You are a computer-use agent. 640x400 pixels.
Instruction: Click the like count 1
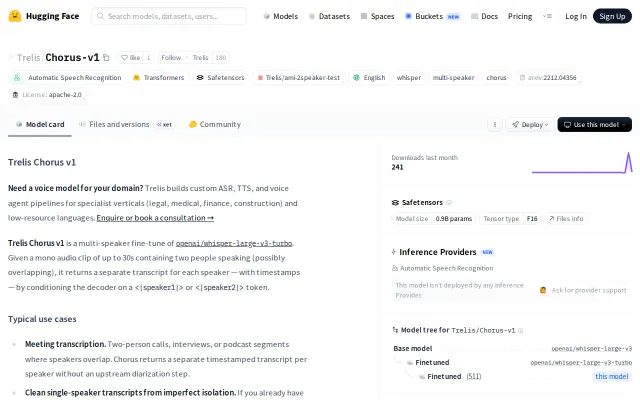click(149, 58)
